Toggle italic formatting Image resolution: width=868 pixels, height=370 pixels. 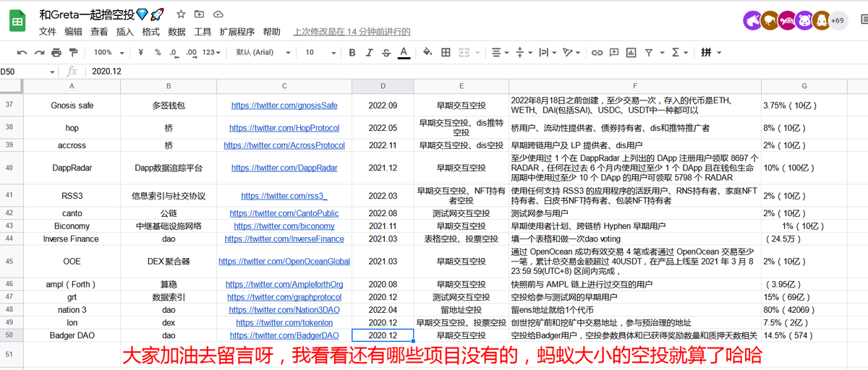[370, 53]
